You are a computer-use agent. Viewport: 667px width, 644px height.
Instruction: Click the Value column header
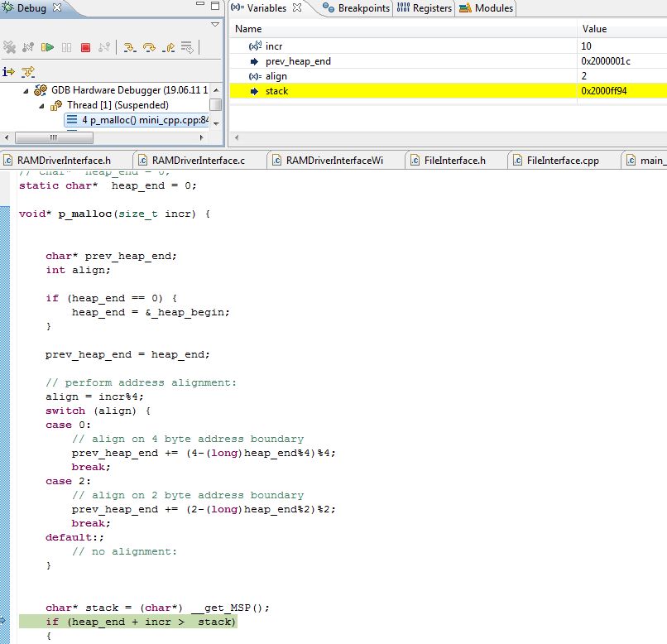pos(594,29)
